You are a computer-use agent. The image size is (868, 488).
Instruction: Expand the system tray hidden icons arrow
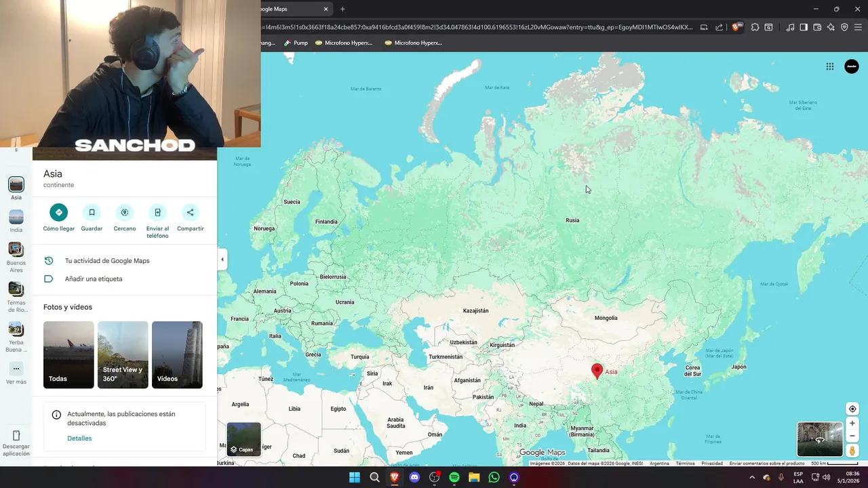[x=751, y=477]
